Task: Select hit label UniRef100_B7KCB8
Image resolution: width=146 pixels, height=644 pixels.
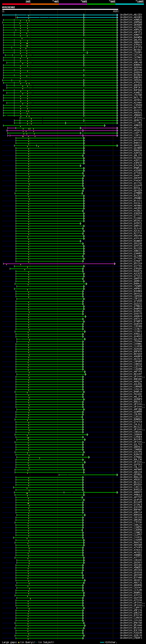Action: 131,165
